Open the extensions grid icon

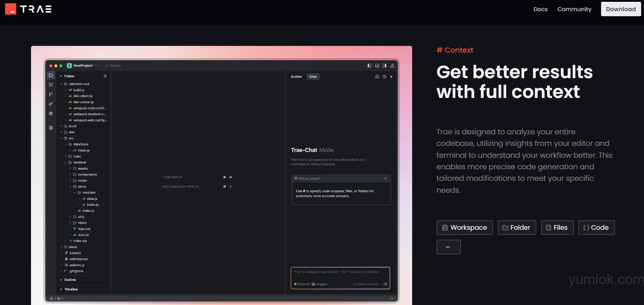[x=51, y=128]
